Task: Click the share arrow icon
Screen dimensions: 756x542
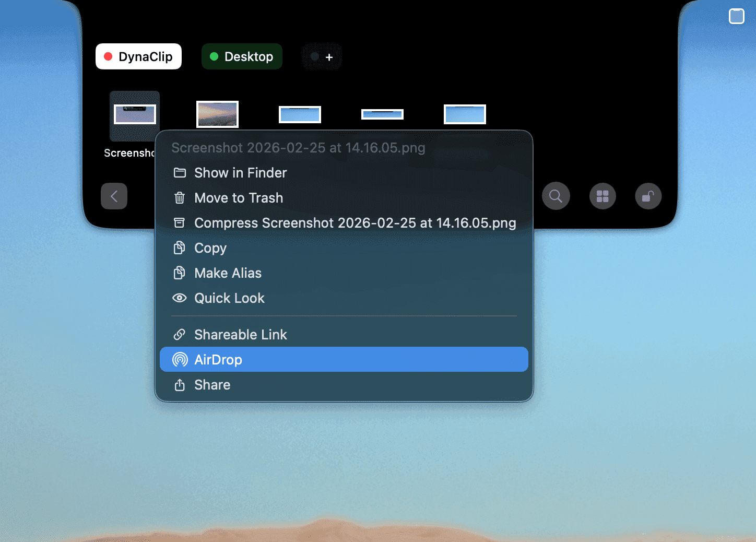Action: (180, 385)
